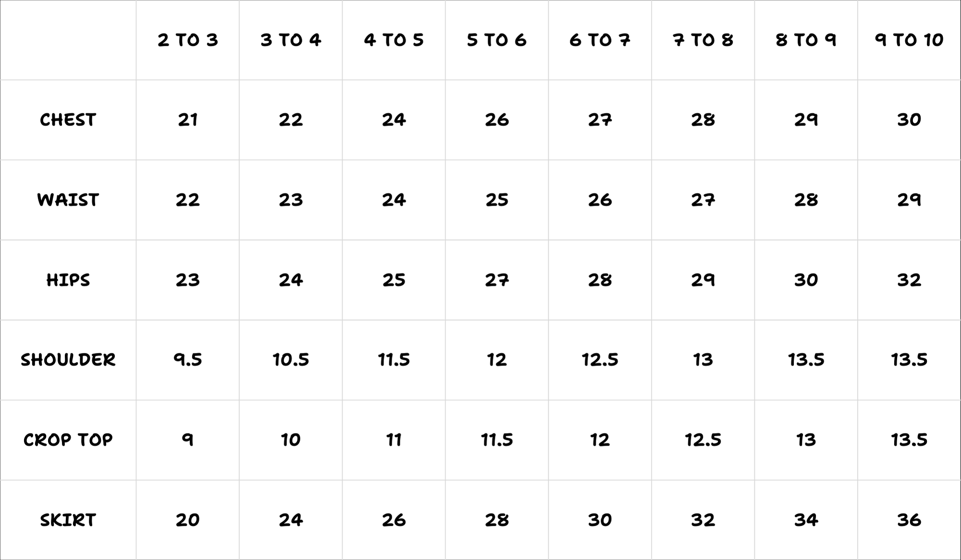The image size is (961, 560).
Task: Click the '7 TO 8' column header
Action: pyautogui.click(x=703, y=40)
